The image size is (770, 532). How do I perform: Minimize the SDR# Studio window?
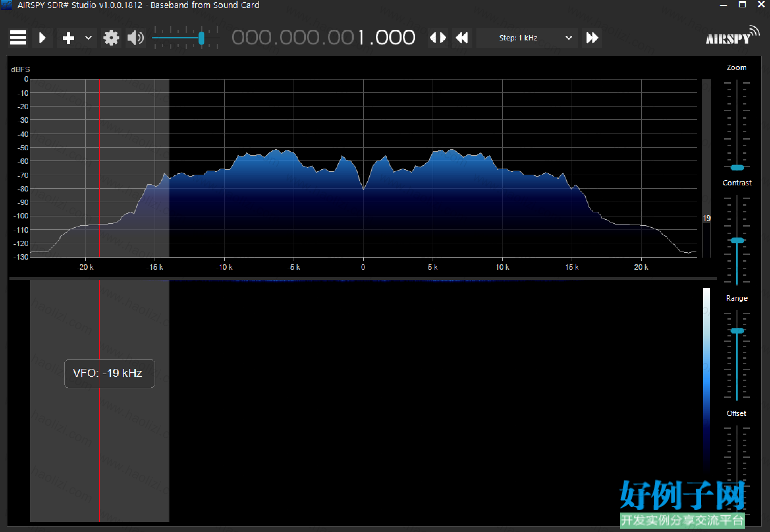click(723, 5)
